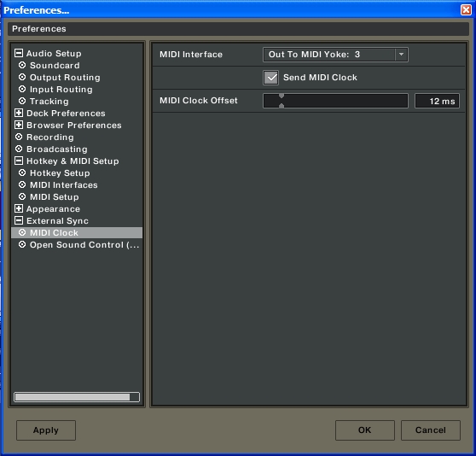Click the MIDI Clock Offset slider handle
The image size is (476, 456).
[x=282, y=101]
